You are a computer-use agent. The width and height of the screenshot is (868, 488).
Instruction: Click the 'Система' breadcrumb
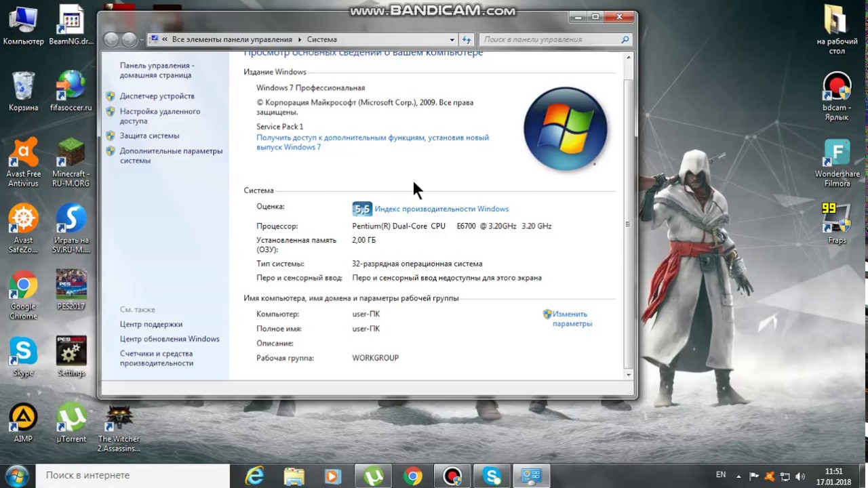click(x=321, y=39)
